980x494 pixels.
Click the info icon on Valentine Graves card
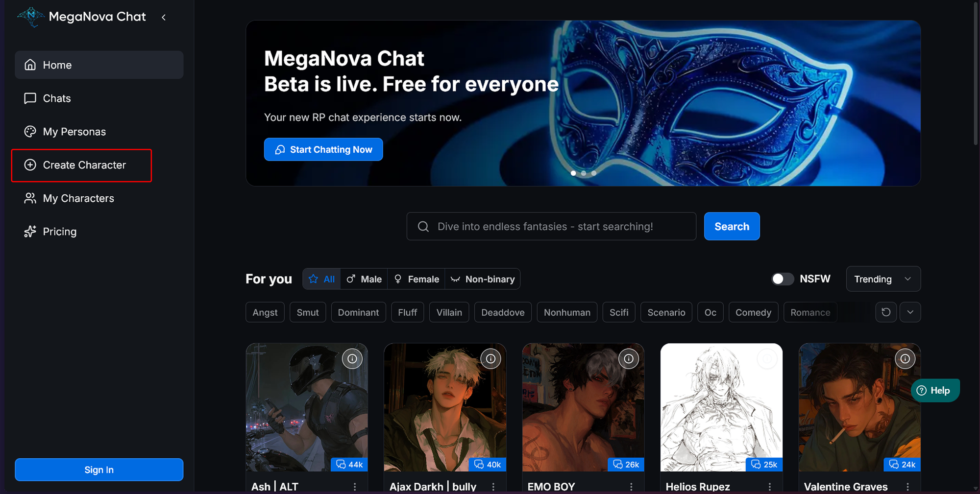(x=905, y=359)
